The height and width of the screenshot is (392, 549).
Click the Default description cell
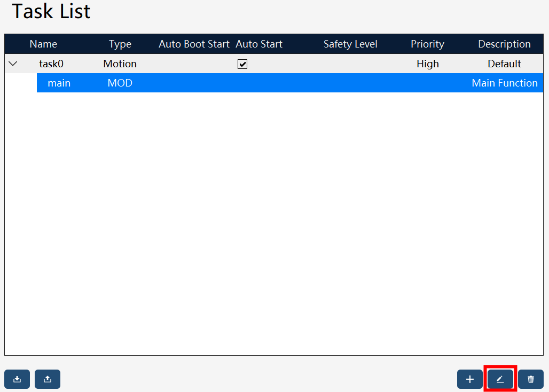coord(505,64)
